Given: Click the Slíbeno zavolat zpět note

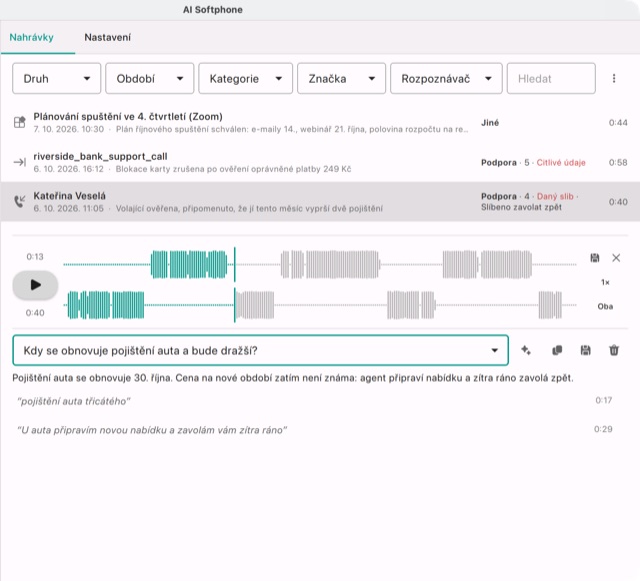Looking at the screenshot, I should point(521,207).
